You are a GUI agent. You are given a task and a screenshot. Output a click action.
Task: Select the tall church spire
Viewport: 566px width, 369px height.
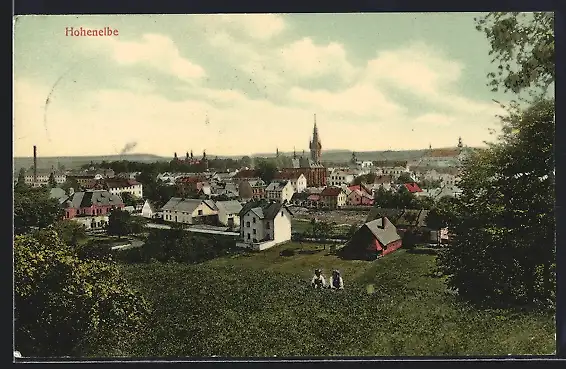[315, 139]
